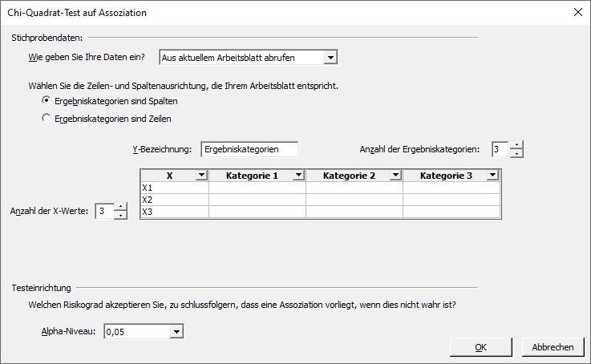Confirm the dialog with OK
Viewport: 591px width, 364px height.
click(480, 347)
